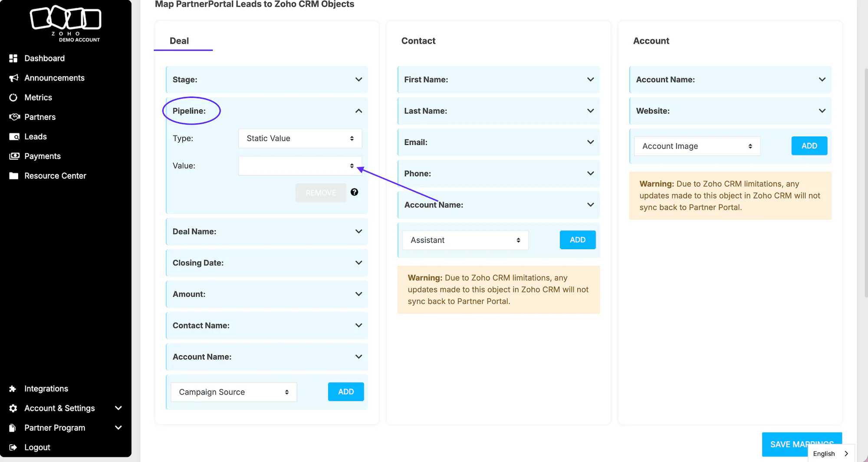Viewport: 868px width, 462px height.
Task: Click the Zoho demo account logo
Action: 66,24
